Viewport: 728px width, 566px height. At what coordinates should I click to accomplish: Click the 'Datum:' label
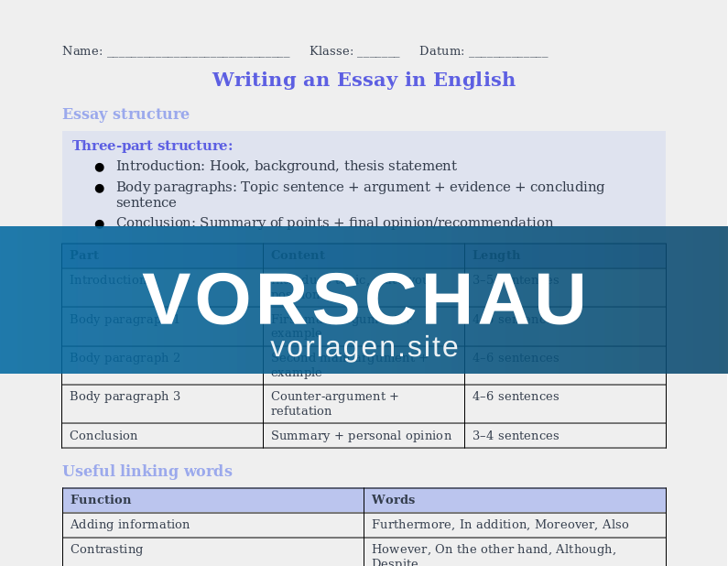[441, 51]
